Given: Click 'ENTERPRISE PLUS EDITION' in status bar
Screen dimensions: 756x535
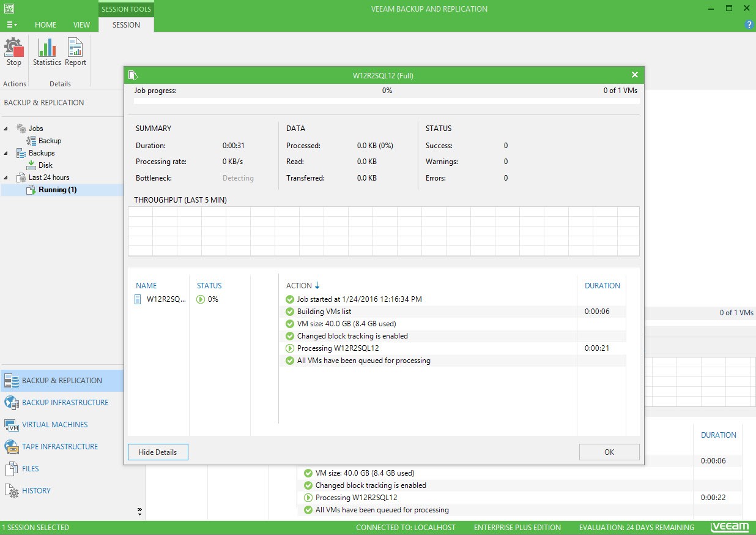Looking at the screenshot, I should (x=517, y=528).
